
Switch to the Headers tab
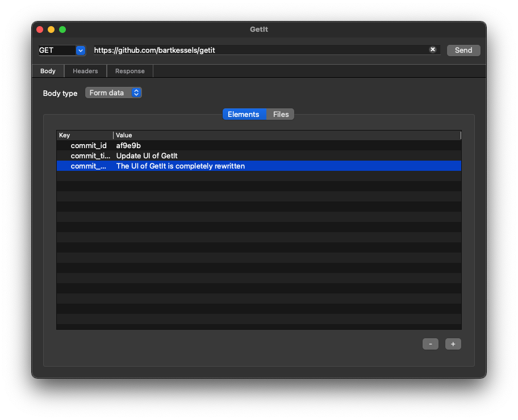tap(85, 71)
